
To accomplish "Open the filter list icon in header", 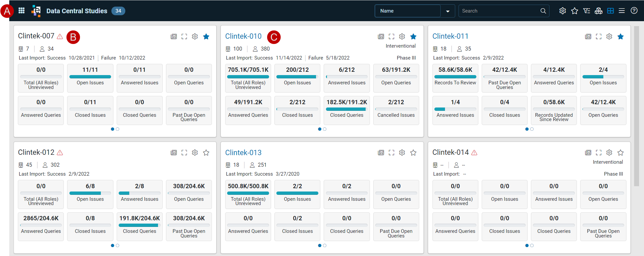I will click(x=586, y=11).
